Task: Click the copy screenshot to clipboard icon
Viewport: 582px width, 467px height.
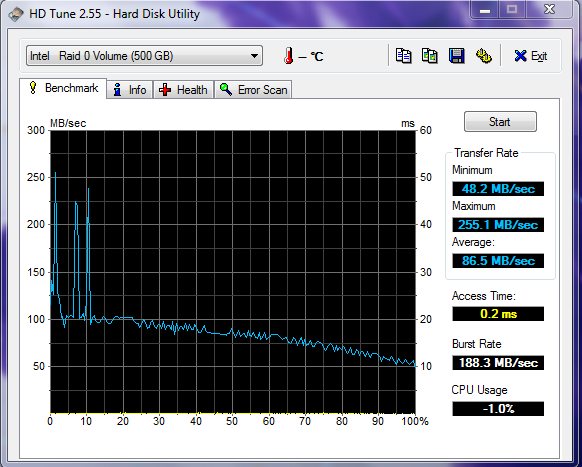Action: [430, 56]
